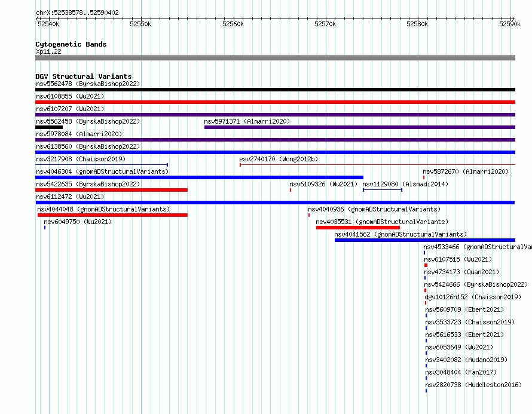The image size is (532, 414).
Task: Click the nsv1129080 blue interval line
Action: pyautogui.click(x=383, y=190)
